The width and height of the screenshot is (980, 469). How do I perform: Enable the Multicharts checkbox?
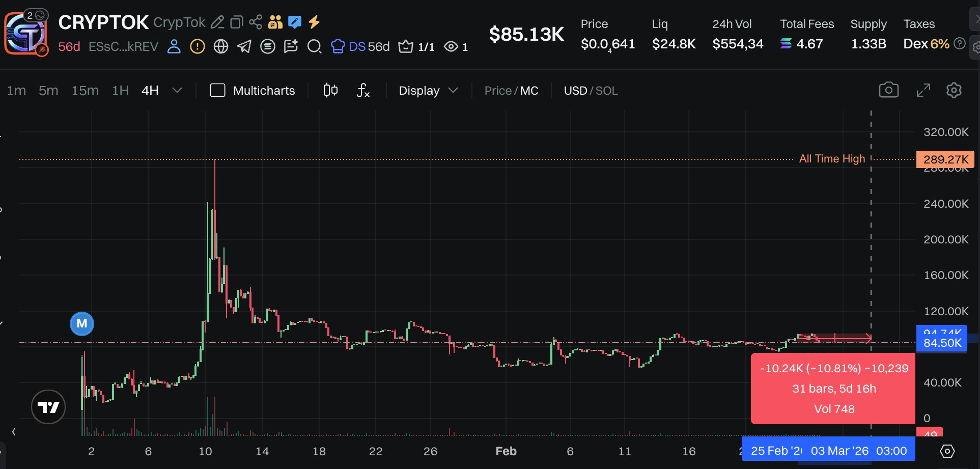pos(218,91)
